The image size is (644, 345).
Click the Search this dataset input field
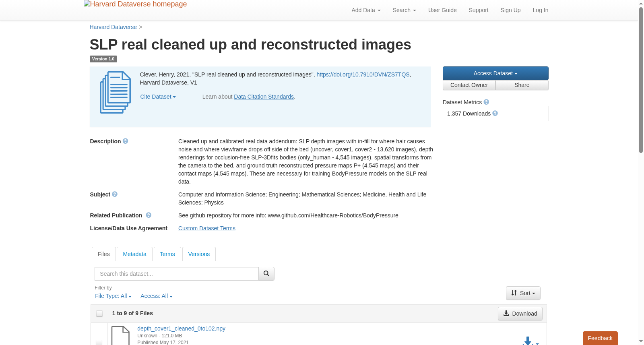177,274
